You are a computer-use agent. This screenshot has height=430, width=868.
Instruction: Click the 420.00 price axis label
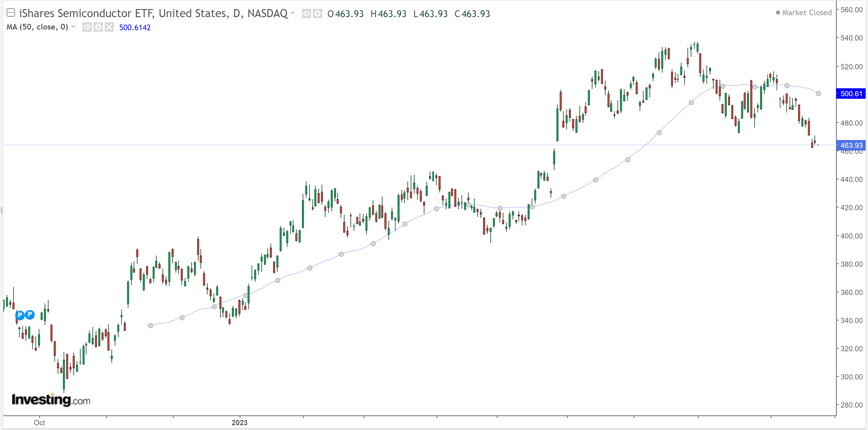852,207
